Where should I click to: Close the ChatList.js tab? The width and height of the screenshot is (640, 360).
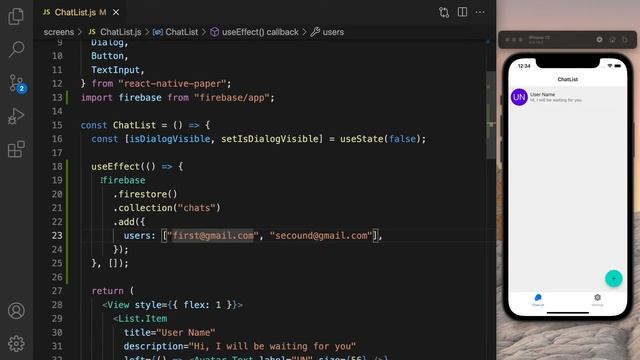pos(116,12)
